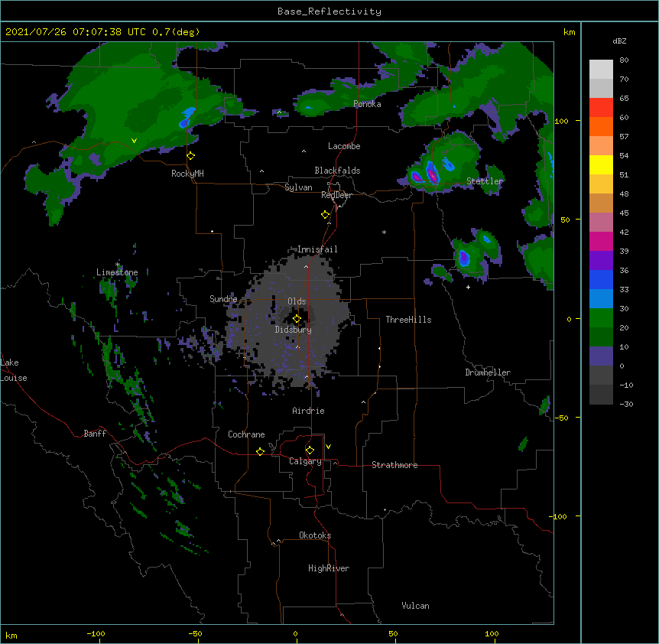659x644 pixels.
Task: Click the yellow diamond marker below Cochrane
Action: click(260, 451)
